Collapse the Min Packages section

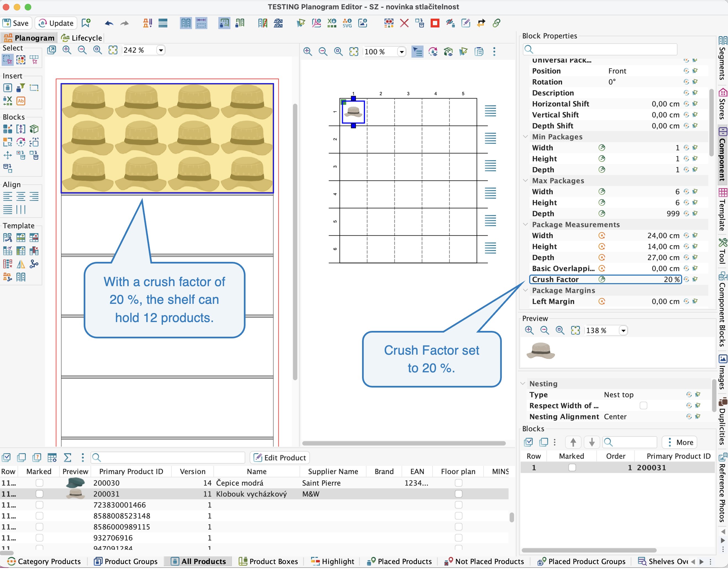pyautogui.click(x=525, y=137)
